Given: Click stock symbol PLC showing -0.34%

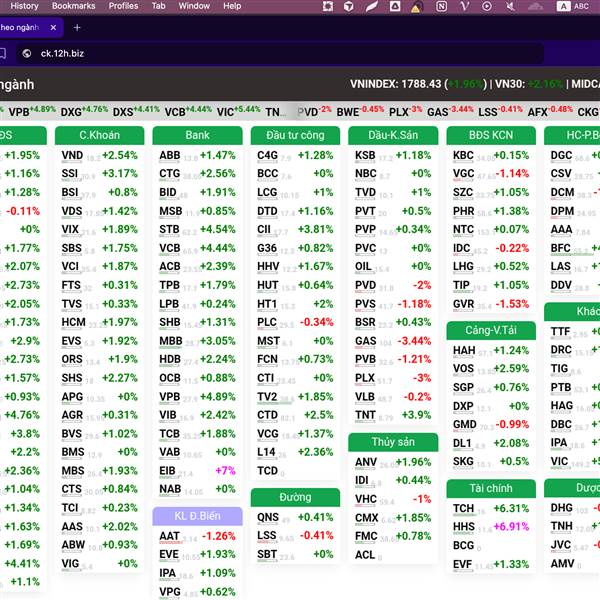Looking at the screenshot, I should point(267,322).
